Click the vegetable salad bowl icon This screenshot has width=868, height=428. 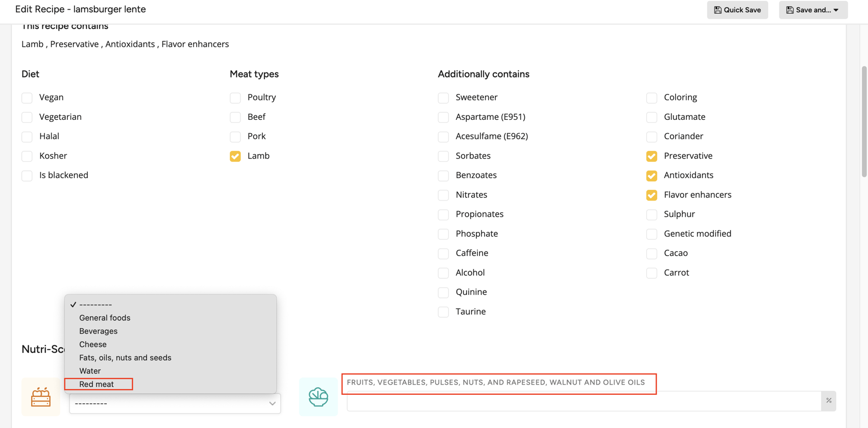318,397
